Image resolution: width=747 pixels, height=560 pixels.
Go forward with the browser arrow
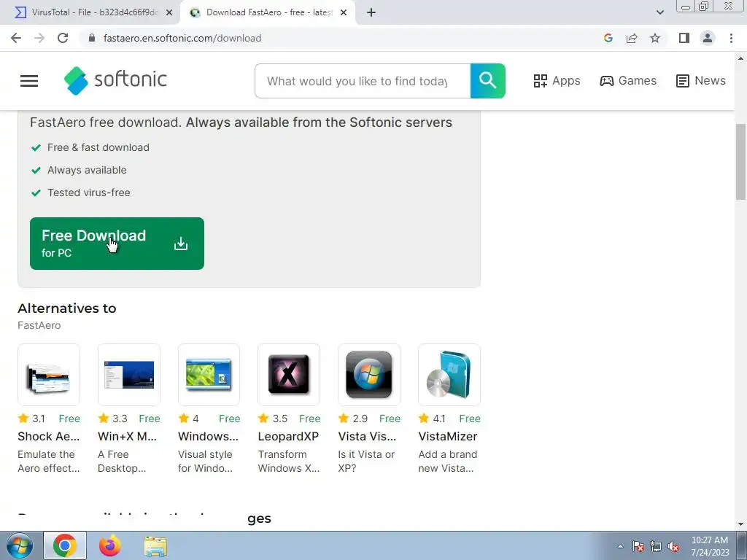pyautogui.click(x=39, y=38)
